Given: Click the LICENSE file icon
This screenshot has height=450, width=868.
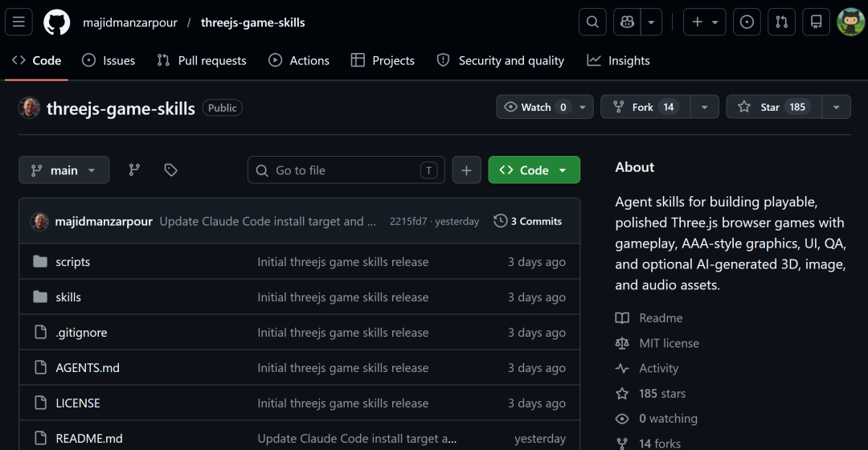Looking at the screenshot, I should click(40, 403).
